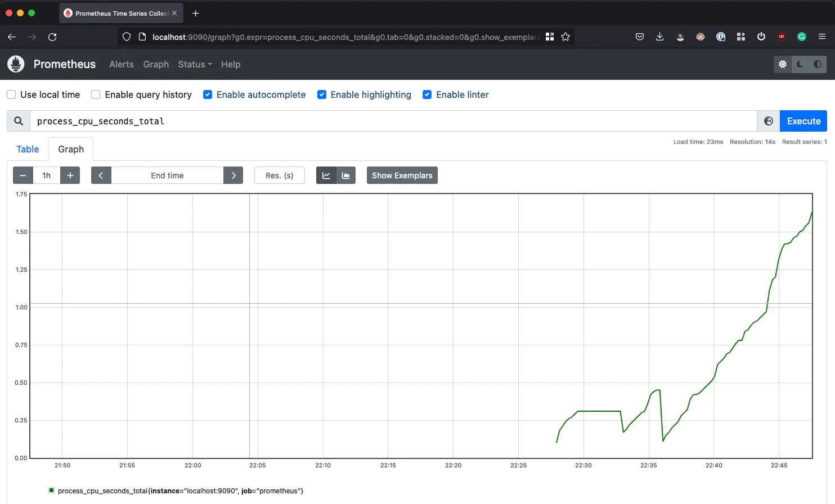Select the auto theme contrast icon
The image size is (835, 504).
pyautogui.click(x=818, y=64)
